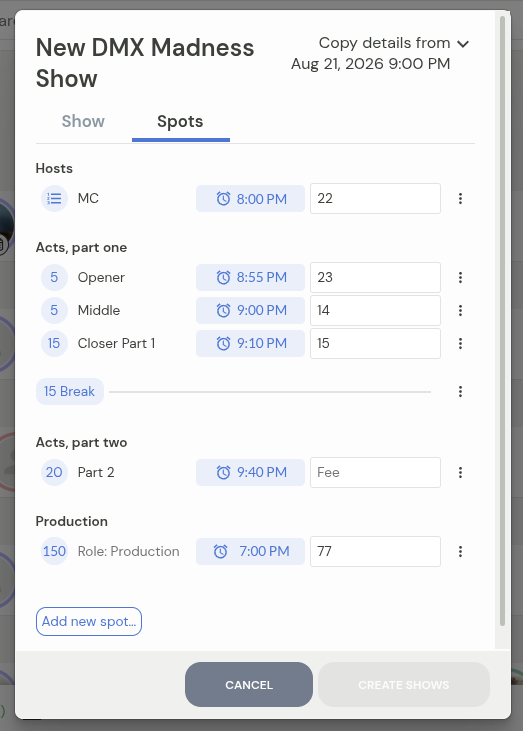Change the MC 8:00 PM time
523x731 pixels.
point(250,199)
